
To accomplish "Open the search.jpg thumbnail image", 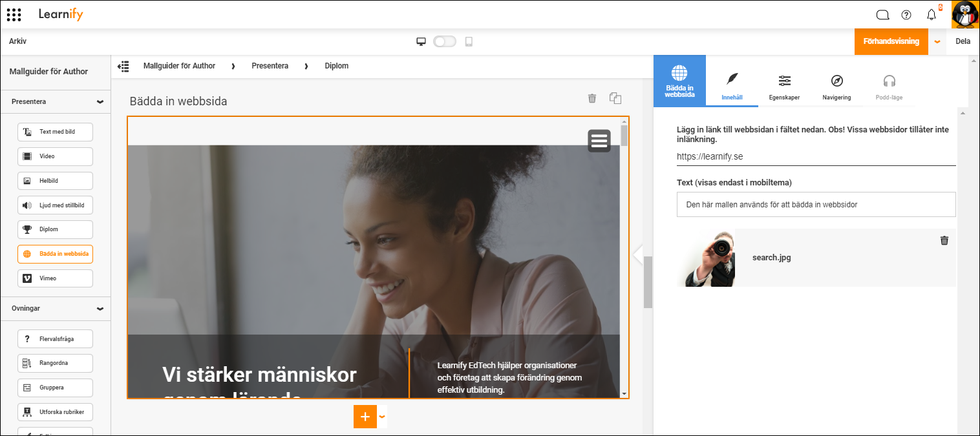I will click(706, 257).
